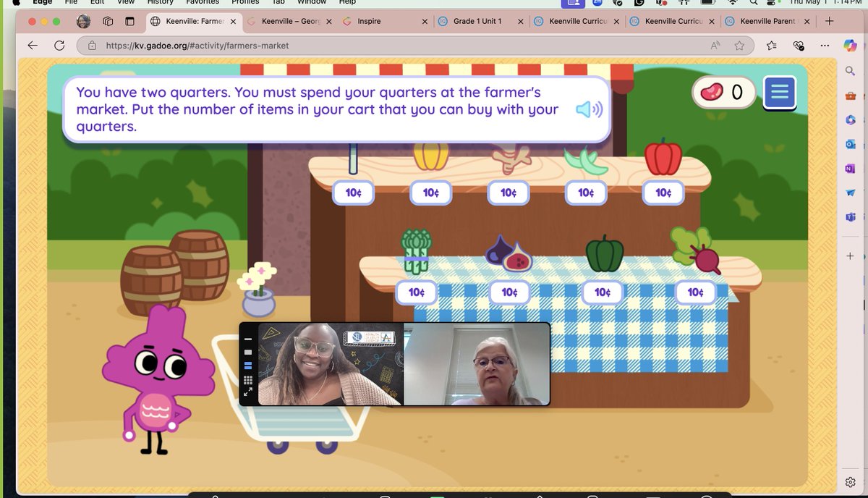
Task: Click the 10¢ price tag under the beet
Action: tap(695, 292)
